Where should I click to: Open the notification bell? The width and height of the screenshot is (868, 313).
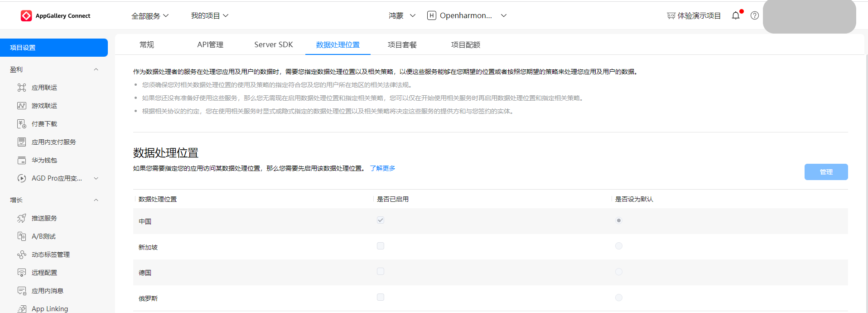736,15
